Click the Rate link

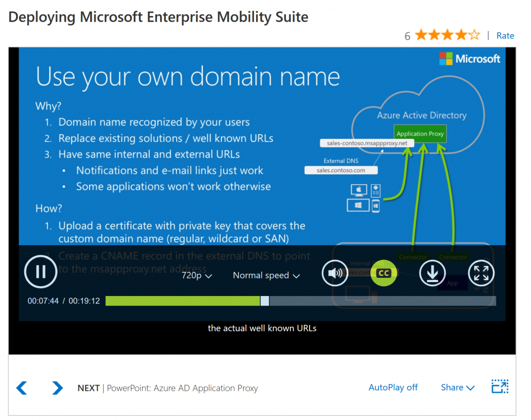(505, 36)
